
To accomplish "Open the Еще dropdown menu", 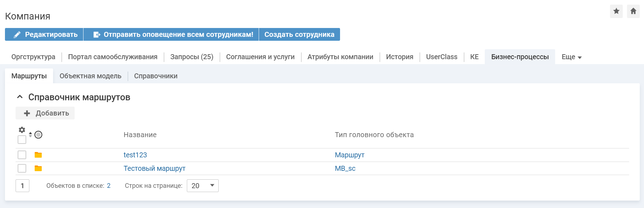I will (x=571, y=57).
